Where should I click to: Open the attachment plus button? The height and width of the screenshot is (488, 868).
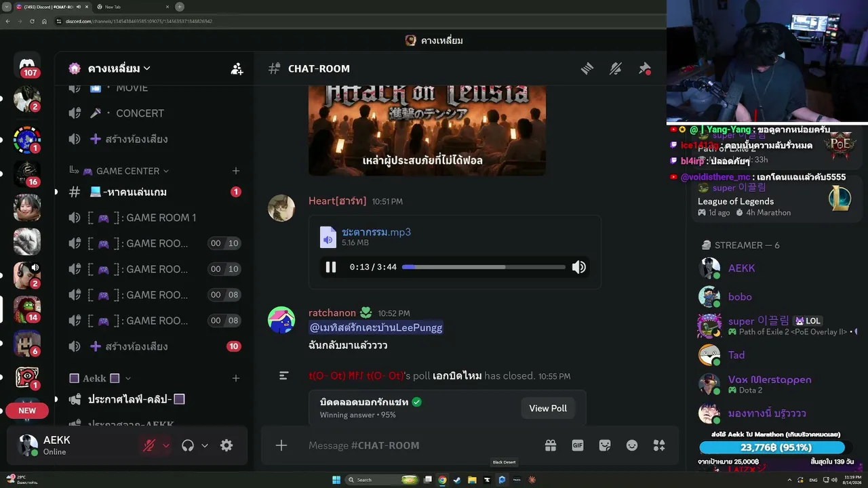[x=281, y=445]
